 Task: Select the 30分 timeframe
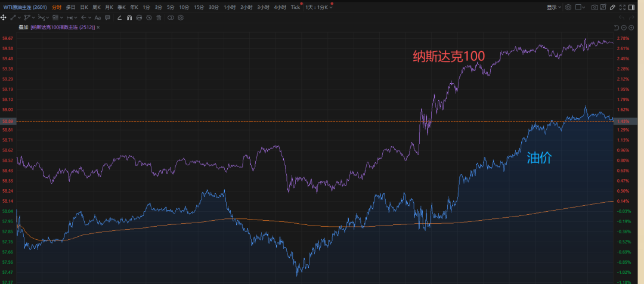pyautogui.click(x=213, y=7)
